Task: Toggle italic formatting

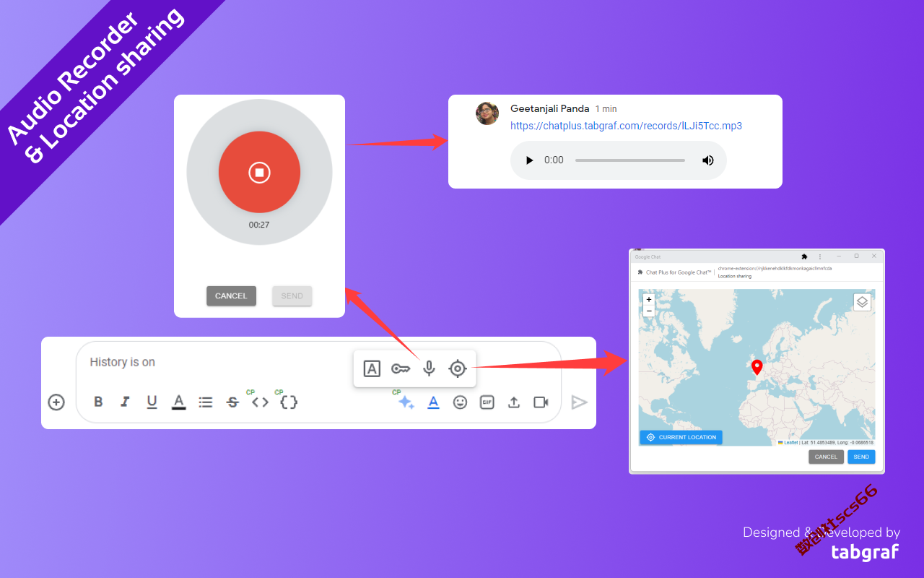Action: coord(125,402)
